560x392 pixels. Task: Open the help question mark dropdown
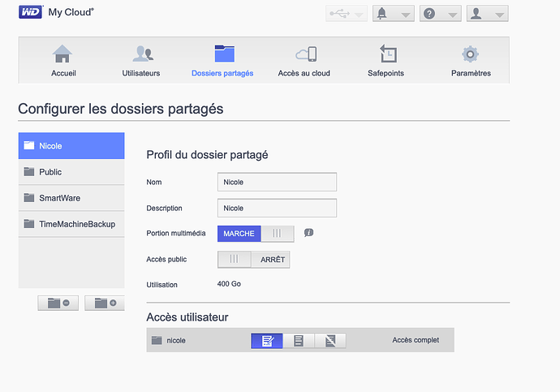click(441, 14)
